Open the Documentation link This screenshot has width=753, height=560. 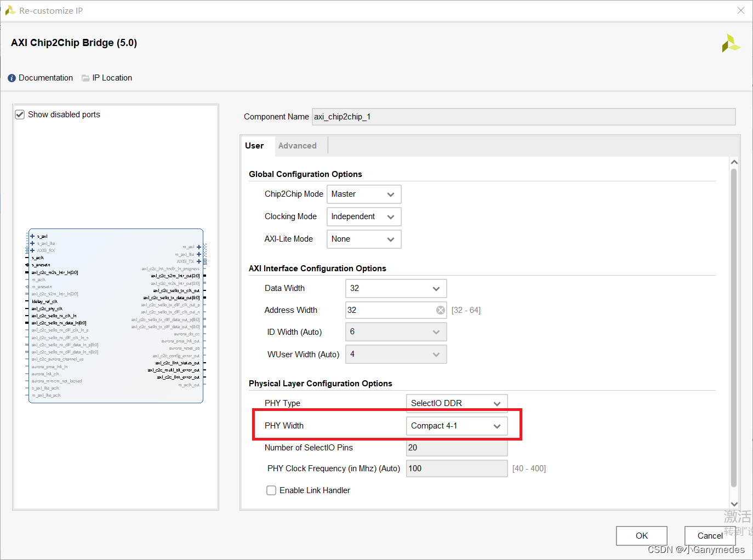pos(46,78)
